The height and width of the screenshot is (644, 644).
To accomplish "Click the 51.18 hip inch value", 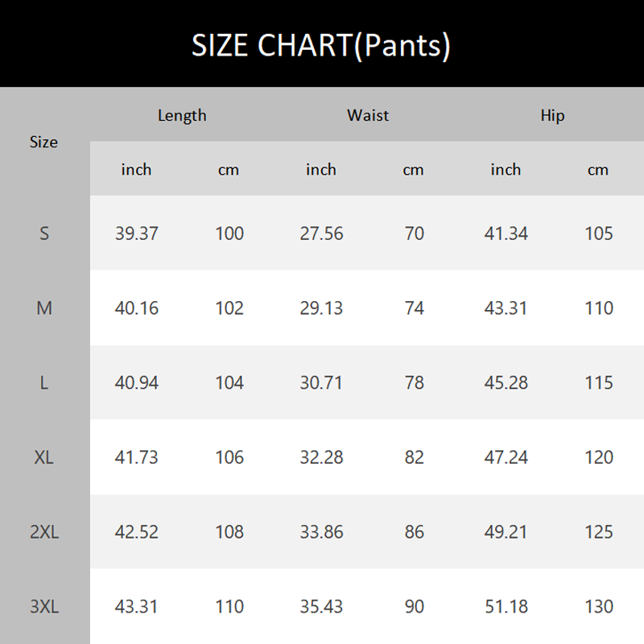I will (506, 607).
